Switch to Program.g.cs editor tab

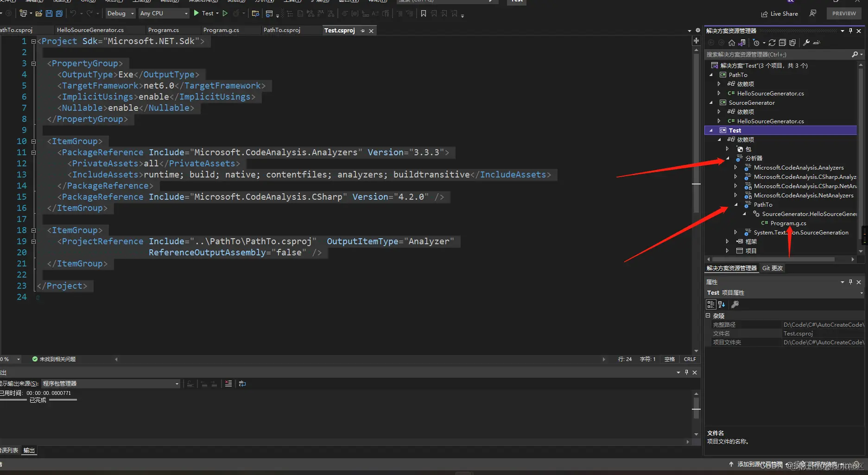[x=221, y=30]
